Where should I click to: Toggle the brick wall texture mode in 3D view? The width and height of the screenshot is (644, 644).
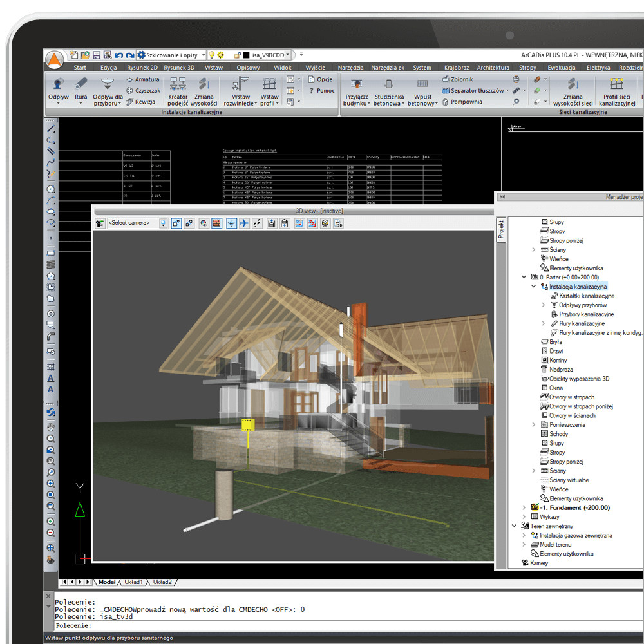pos(217,223)
